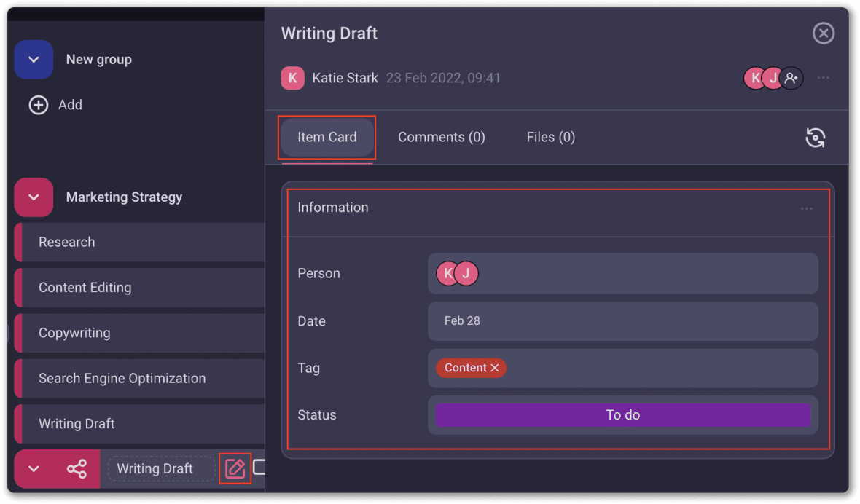
Task: Select the edit pencil icon in bottom bar
Action: (235, 468)
